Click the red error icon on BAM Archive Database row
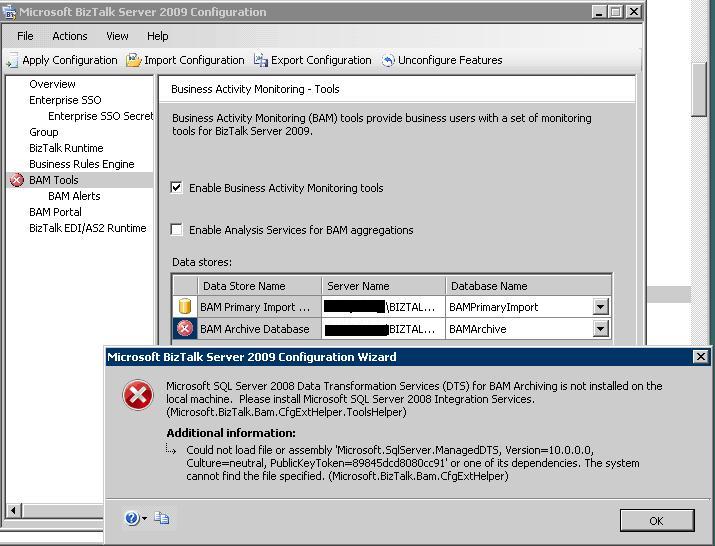Screen dimensions: 715x546 tap(185, 328)
